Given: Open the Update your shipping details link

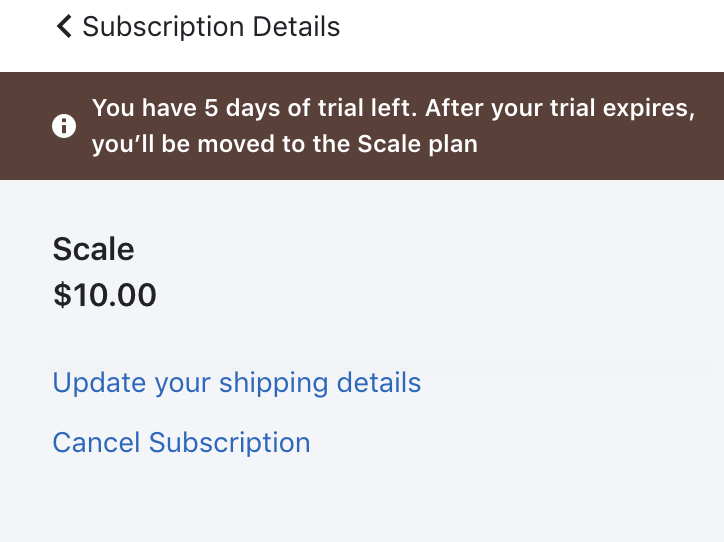Looking at the screenshot, I should (x=236, y=383).
